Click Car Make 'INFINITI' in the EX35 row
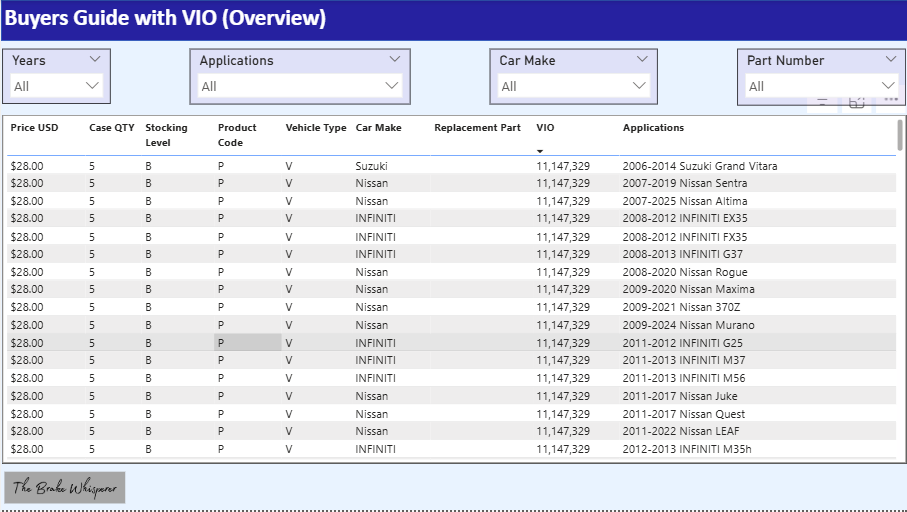 tap(375, 219)
